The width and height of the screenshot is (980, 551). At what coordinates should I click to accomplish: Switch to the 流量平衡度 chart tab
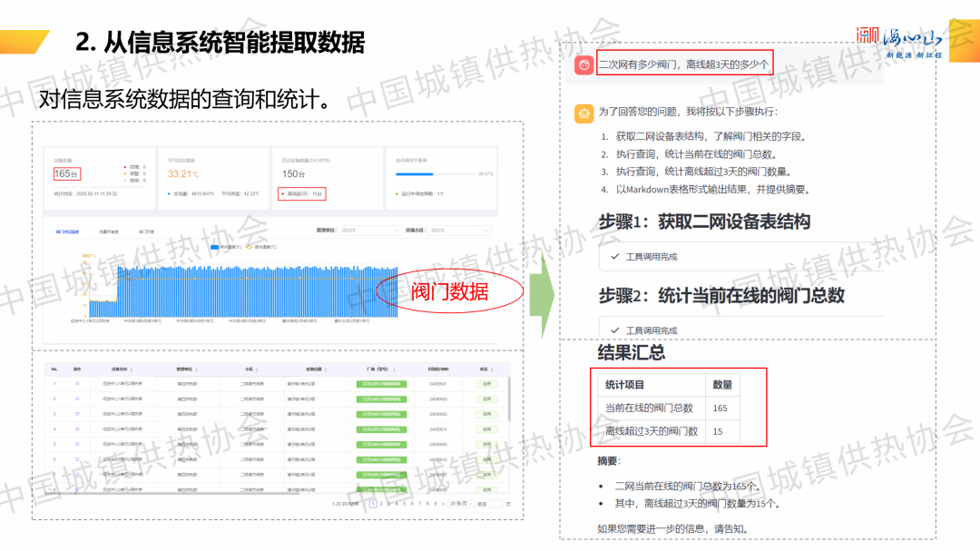(109, 231)
